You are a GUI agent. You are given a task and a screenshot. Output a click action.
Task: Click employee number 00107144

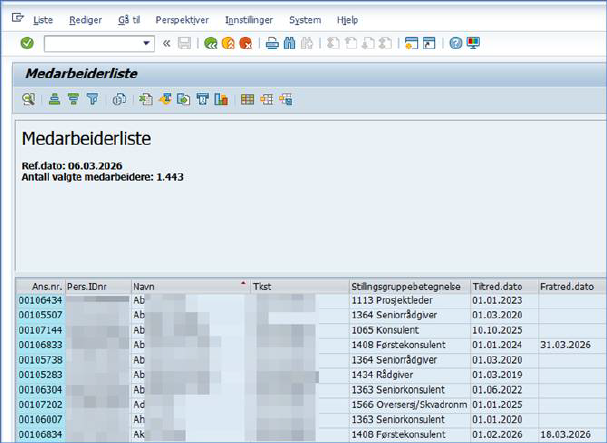(x=41, y=330)
